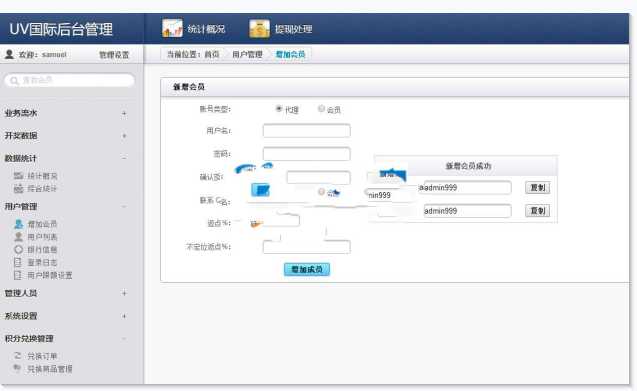637x391 pixels.
Task: Expand the 管理人员 sidebar section
Action: click(x=124, y=293)
